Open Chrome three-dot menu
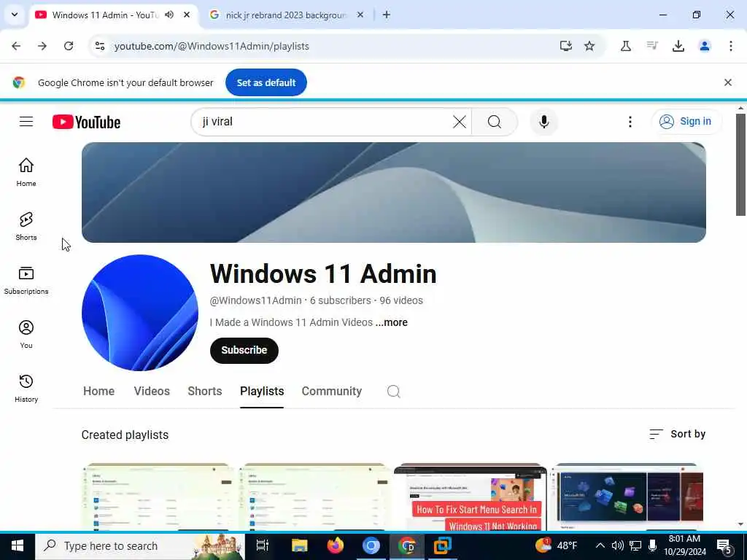The width and height of the screenshot is (747, 560). pos(730,46)
